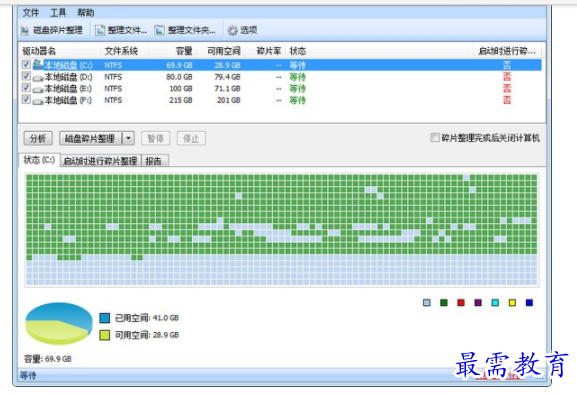Click the cyan legend swatch
The width and height of the screenshot is (577, 396).
tap(495, 303)
